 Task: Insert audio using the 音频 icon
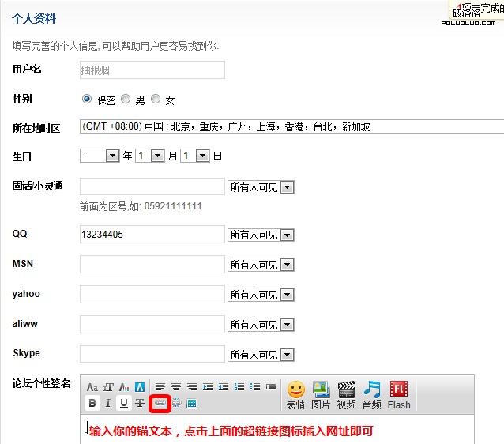pyautogui.click(x=372, y=394)
